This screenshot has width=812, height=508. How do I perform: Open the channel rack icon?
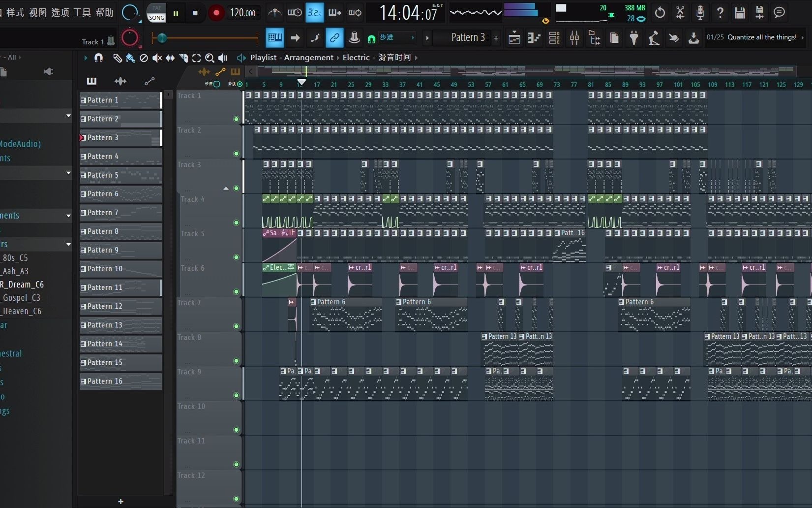(554, 38)
